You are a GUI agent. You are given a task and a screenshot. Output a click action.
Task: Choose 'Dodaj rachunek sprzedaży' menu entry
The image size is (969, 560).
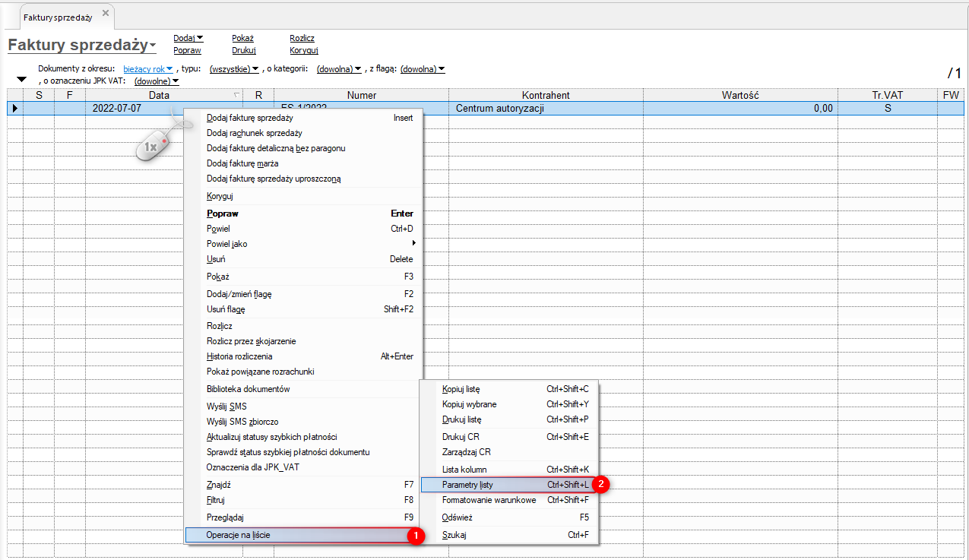point(303,133)
